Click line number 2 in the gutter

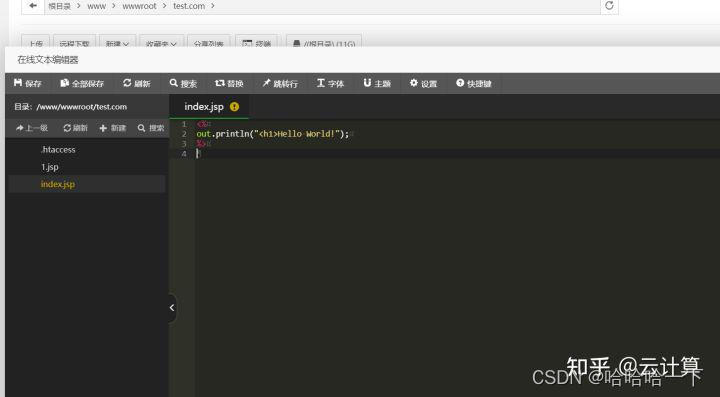click(x=184, y=134)
